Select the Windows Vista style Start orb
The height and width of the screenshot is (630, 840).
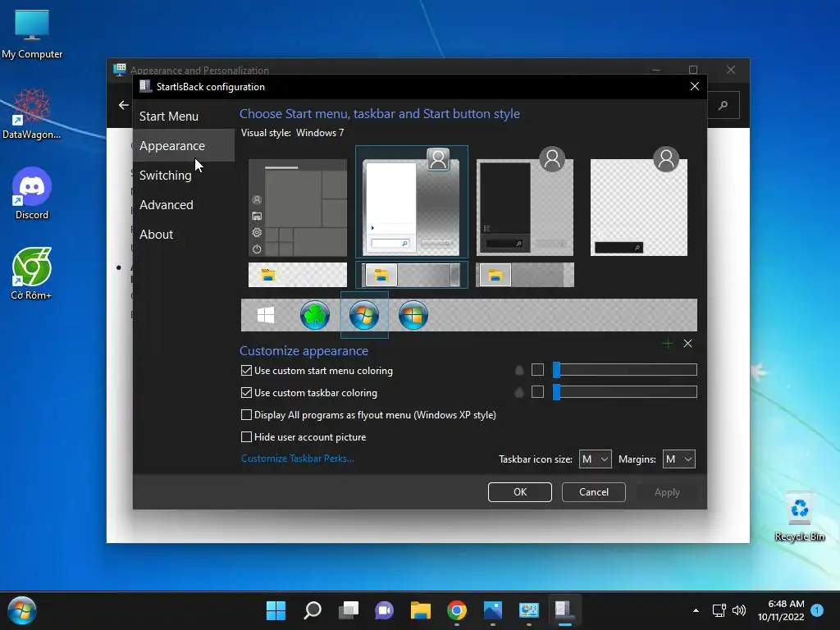pyautogui.click(x=413, y=315)
